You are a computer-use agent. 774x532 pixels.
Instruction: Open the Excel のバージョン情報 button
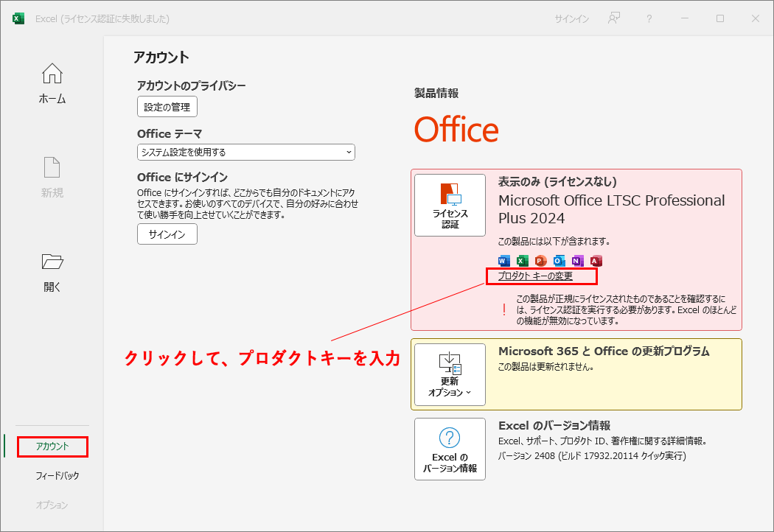pos(450,449)
